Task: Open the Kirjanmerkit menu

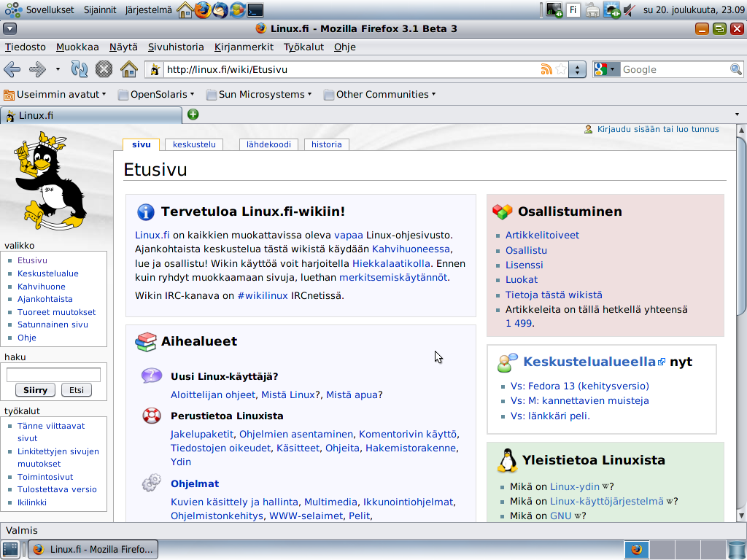Action: pyautogui.click(x=244, y=47)
